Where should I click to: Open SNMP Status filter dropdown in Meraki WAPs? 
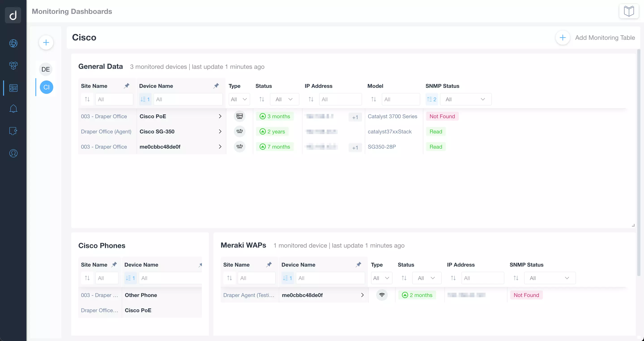[550, 278]
